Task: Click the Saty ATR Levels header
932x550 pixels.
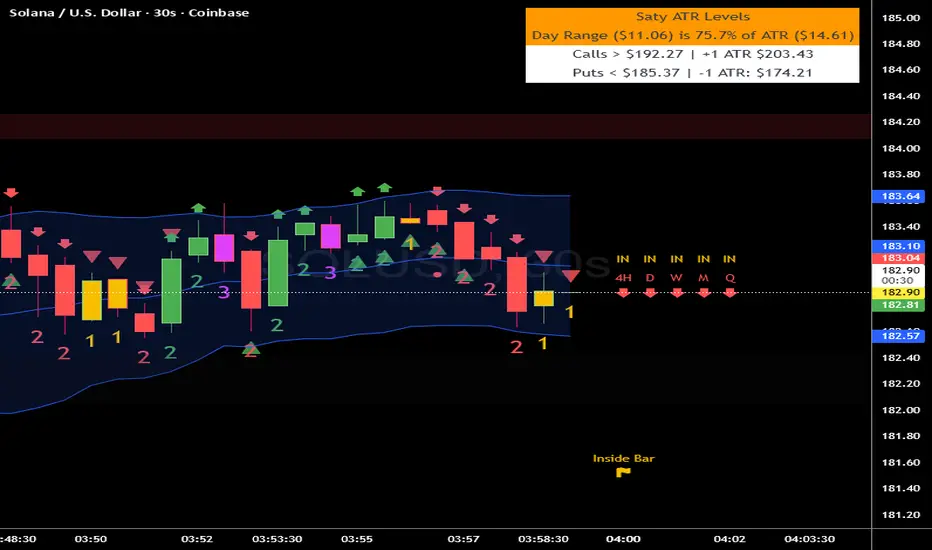Action: pos(692,17)
